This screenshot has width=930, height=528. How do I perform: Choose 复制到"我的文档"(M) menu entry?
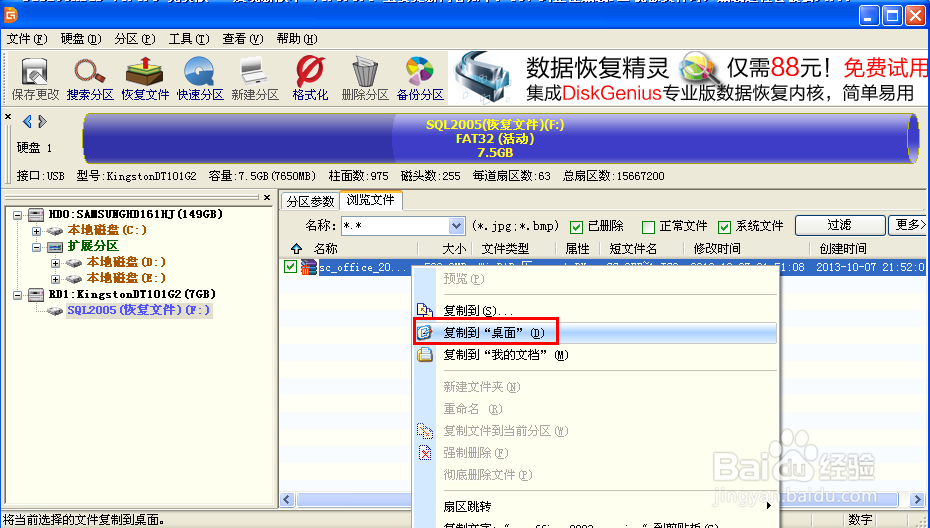point(595,355)
